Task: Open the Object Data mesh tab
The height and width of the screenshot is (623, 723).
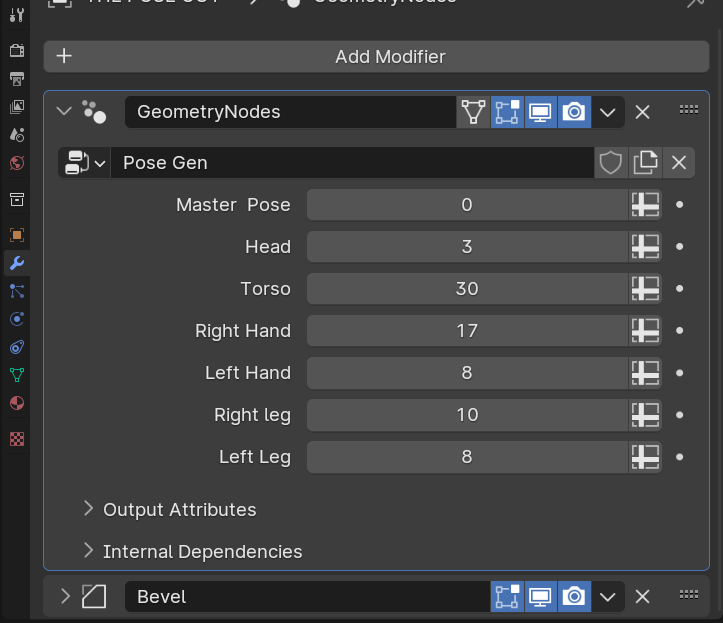Action: coord(17,375)
